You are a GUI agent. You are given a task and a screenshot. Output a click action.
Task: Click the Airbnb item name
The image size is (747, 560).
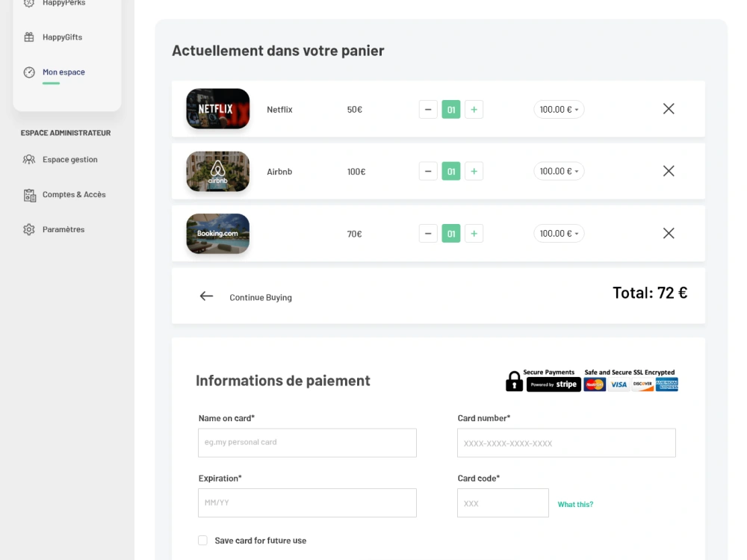[279, 172]
